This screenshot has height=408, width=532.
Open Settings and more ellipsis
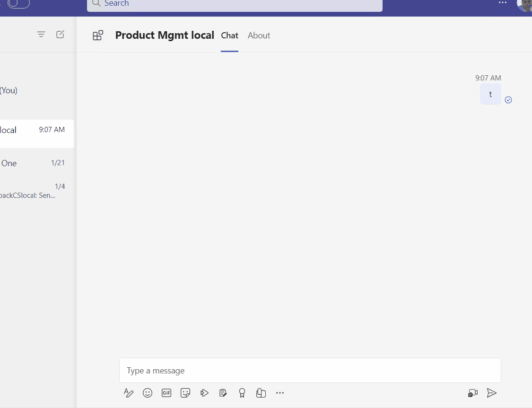tap(503, 3)
